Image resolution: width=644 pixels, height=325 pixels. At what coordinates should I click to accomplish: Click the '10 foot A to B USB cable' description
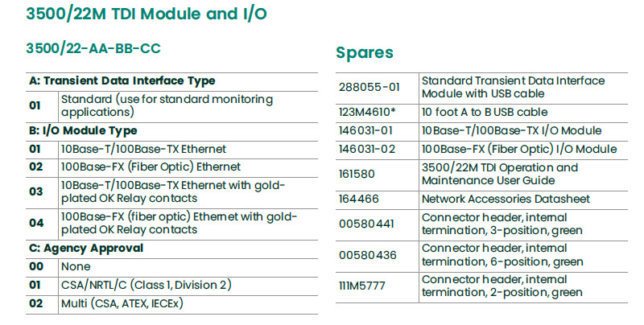[x=485, y=112]
